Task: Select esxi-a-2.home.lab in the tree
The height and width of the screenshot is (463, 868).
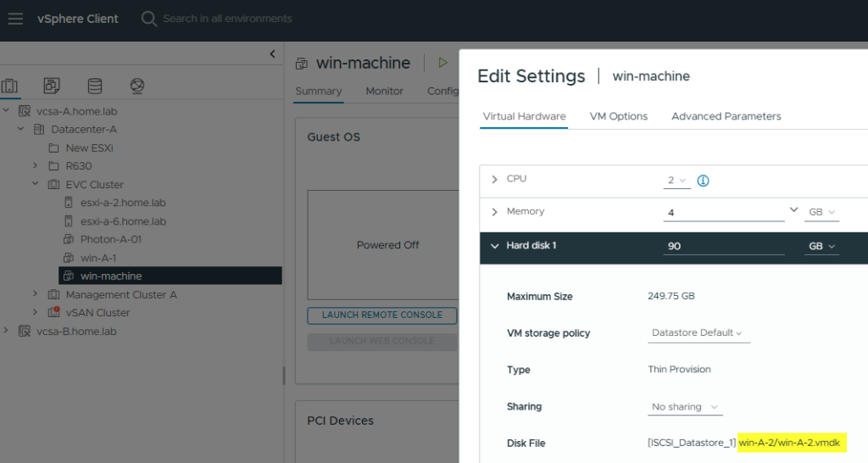Action: 123,203
